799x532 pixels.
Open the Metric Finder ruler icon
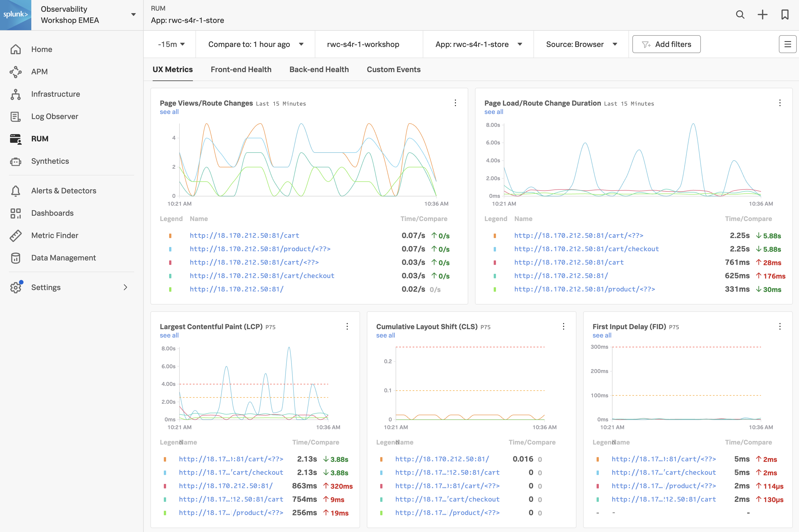[x=16, y=236]
